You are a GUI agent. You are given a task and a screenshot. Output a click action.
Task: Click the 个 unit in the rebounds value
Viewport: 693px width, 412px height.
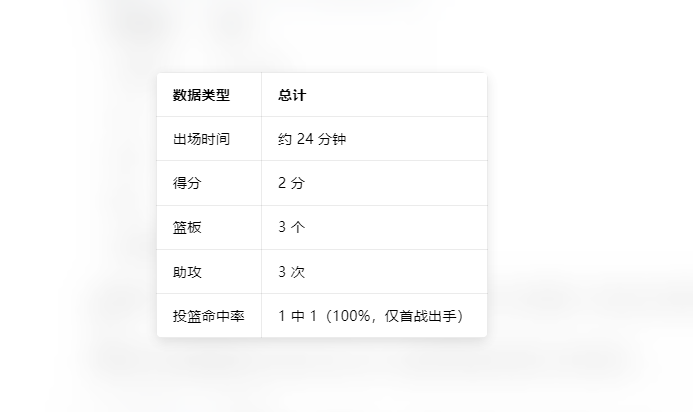point(298,227)
